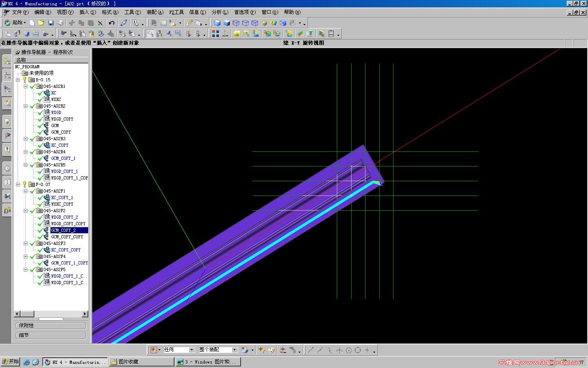Viewport: 588px width, 368px height.
Task: Click the help question-mark sidebar icon
Action: click(x=7, y=149)
